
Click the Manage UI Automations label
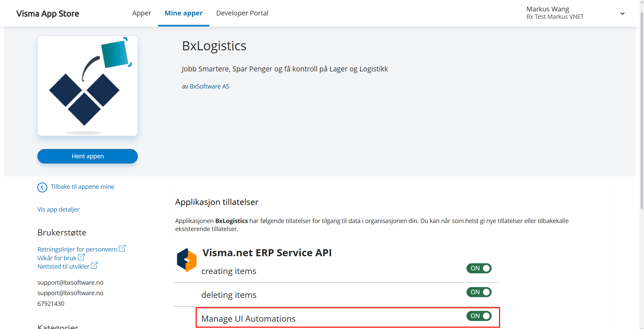(248, 319)
